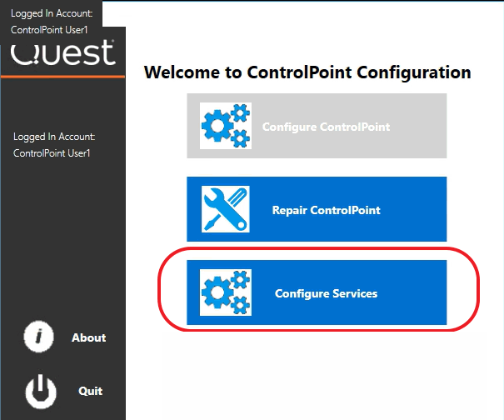The height and width of the screenshot is (420, 504).
Task: Select the Repair ControlPoint button label
Action: pyautogui.click(x=326, y=210)
